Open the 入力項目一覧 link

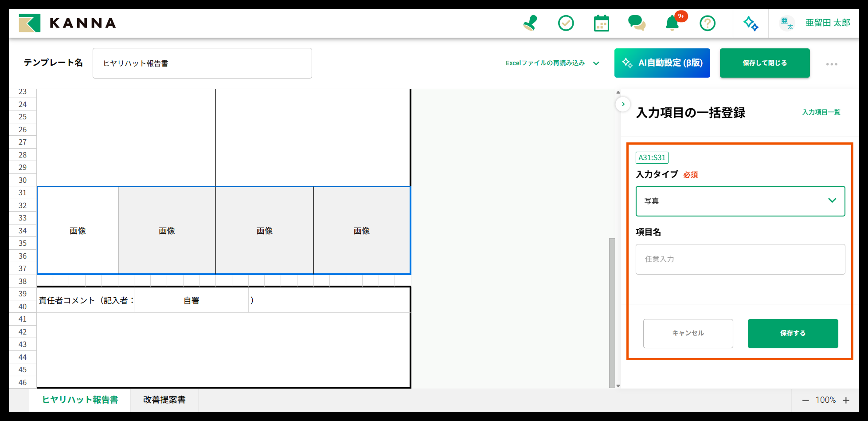pyautogui.click(x=821, y=112)
